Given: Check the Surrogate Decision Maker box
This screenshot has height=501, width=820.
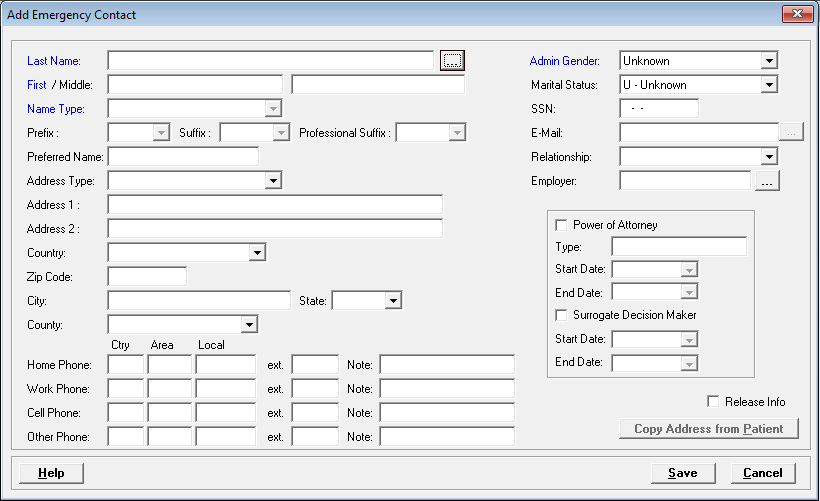Looking at the screenshot, I should pos(561,315).
